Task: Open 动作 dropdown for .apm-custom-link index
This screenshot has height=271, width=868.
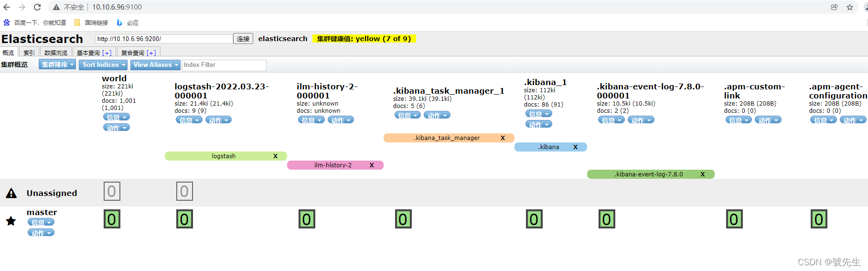Action: [768, 120]
